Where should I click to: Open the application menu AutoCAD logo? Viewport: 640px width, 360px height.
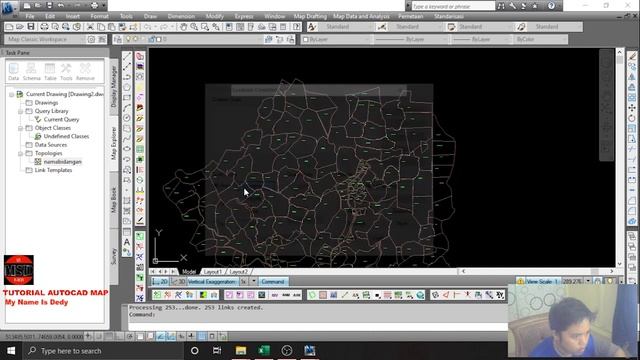click(8, 7)
